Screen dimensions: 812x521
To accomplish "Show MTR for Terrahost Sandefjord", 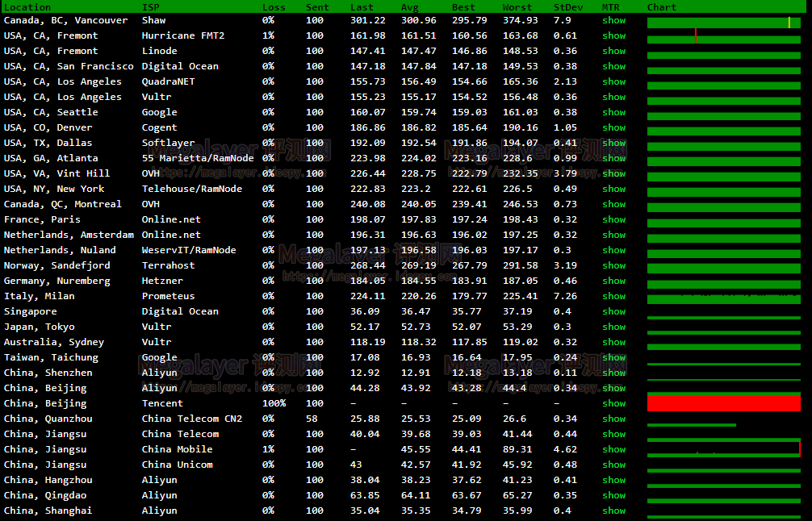I will [613, 265].
